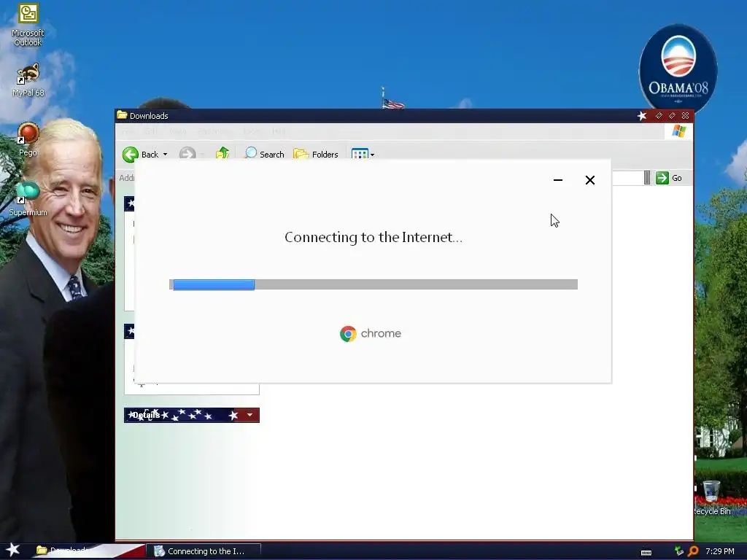Toggle the Folders pane

[x=316, y=154]
